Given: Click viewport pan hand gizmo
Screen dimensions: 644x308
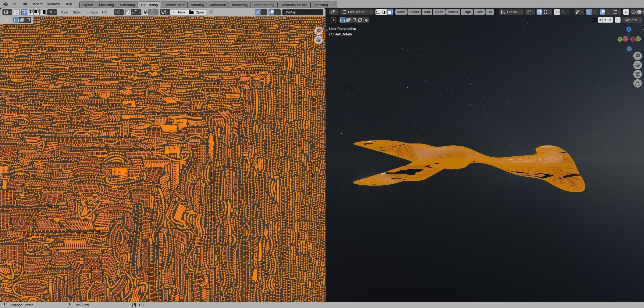Looking at the screenshot, I should (x=638, y=65).
